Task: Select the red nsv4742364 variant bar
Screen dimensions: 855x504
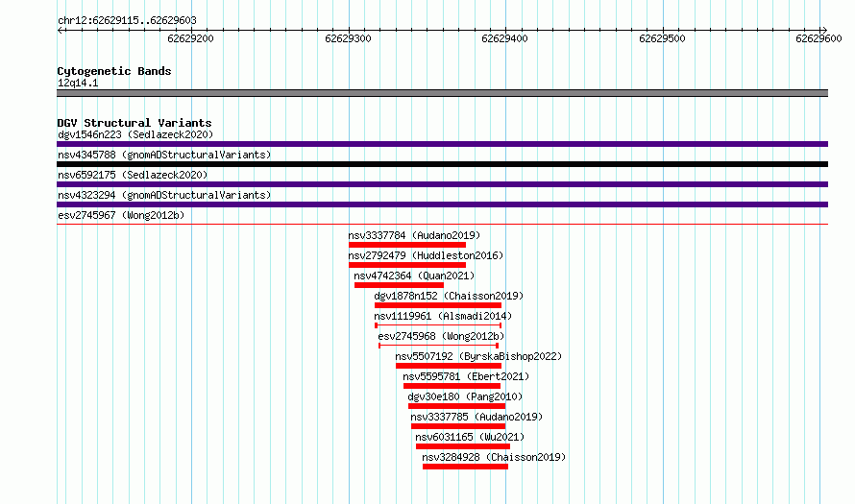Action: [399, 285]
